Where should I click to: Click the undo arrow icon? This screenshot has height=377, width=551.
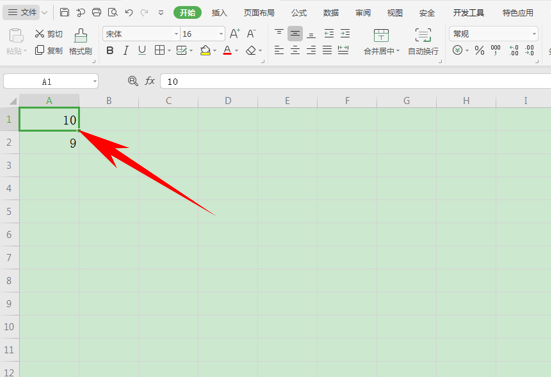(129, 13)
